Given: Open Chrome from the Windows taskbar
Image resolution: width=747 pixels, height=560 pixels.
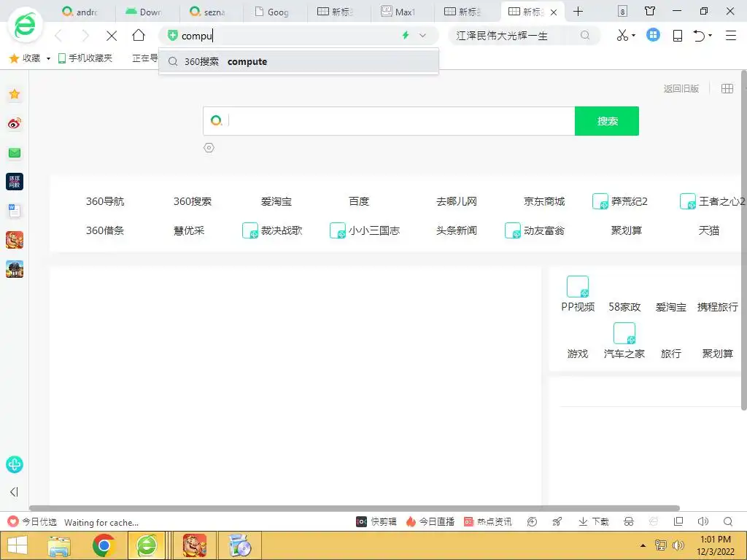Looking at the screenshot, I should (x=104, y=545).
